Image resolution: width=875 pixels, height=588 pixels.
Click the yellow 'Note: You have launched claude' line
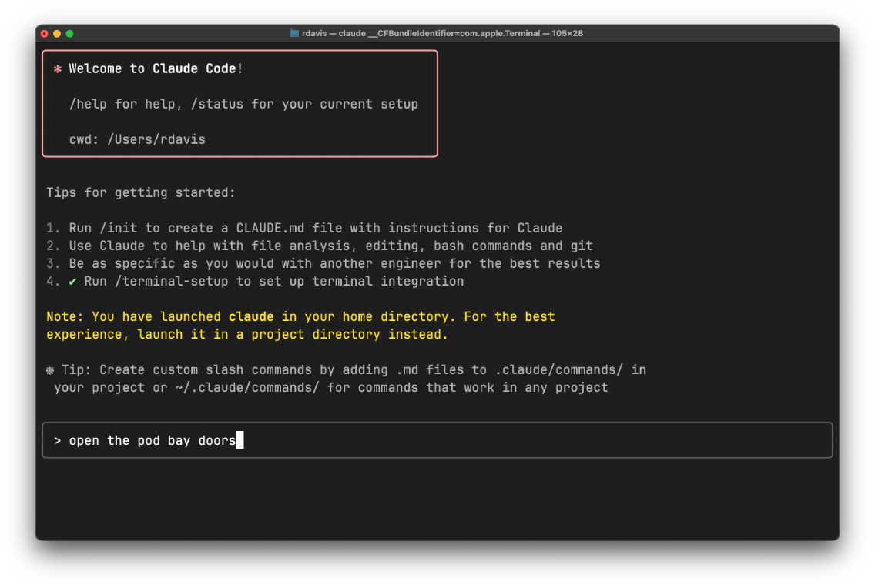coord(300,316)
